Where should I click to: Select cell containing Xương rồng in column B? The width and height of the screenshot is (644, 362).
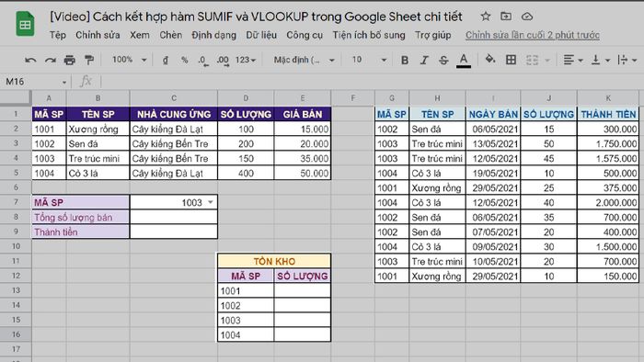[x=98, y=130]
